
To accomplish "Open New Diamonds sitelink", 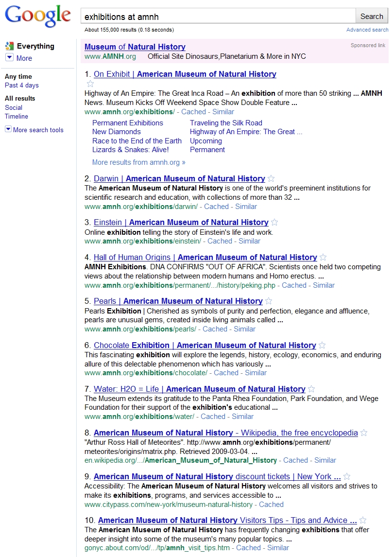I will click(x=117, y=132).
